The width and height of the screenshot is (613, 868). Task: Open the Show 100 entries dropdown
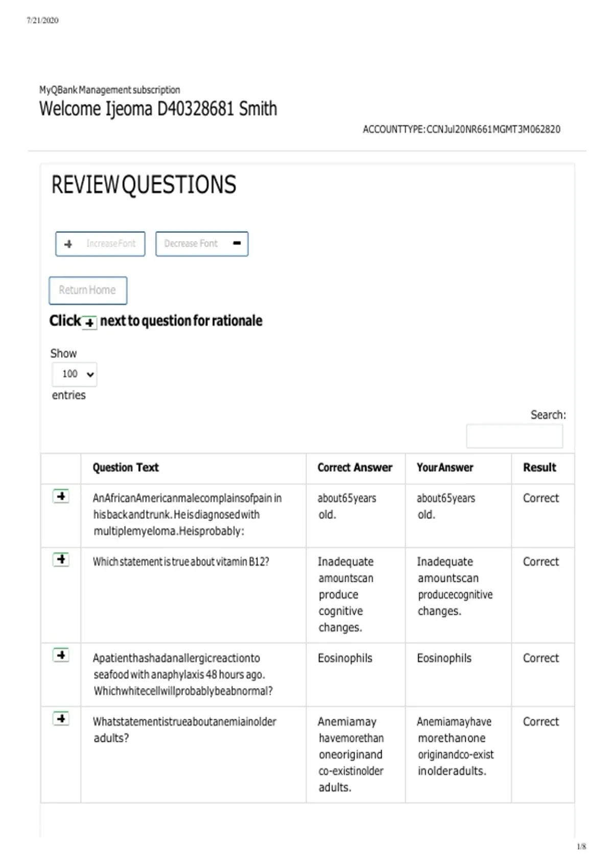75,374
